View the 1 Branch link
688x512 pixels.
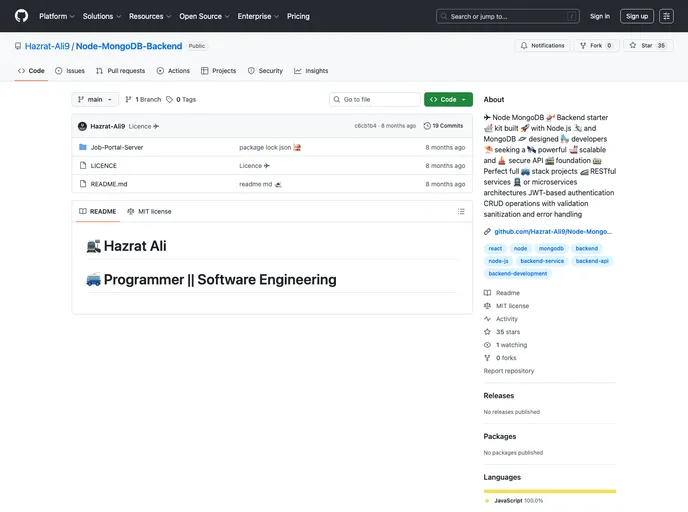(x=143, y=100)
